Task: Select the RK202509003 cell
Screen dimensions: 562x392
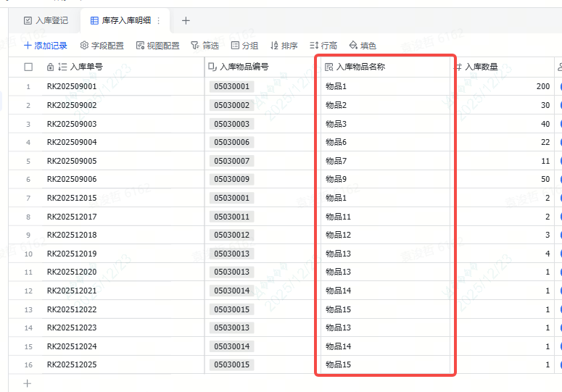Action: tap(72, 124)
